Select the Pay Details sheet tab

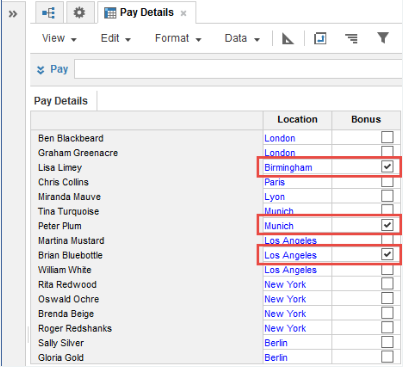tap(61, 101)
